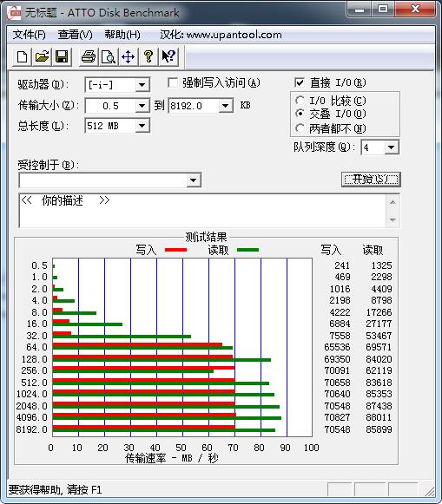Click the 测试结果 group title
The image size is (442, 504).
206,237
